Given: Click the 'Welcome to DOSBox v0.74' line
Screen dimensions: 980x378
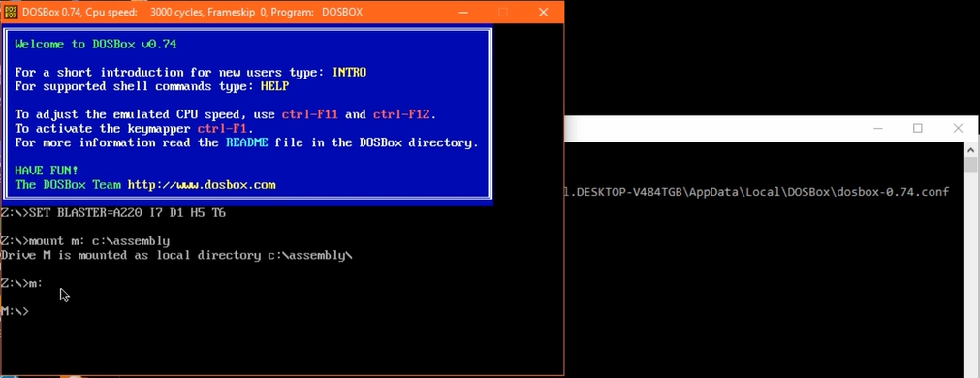Looking at the screenshot, I should click(x=96, y=45).
